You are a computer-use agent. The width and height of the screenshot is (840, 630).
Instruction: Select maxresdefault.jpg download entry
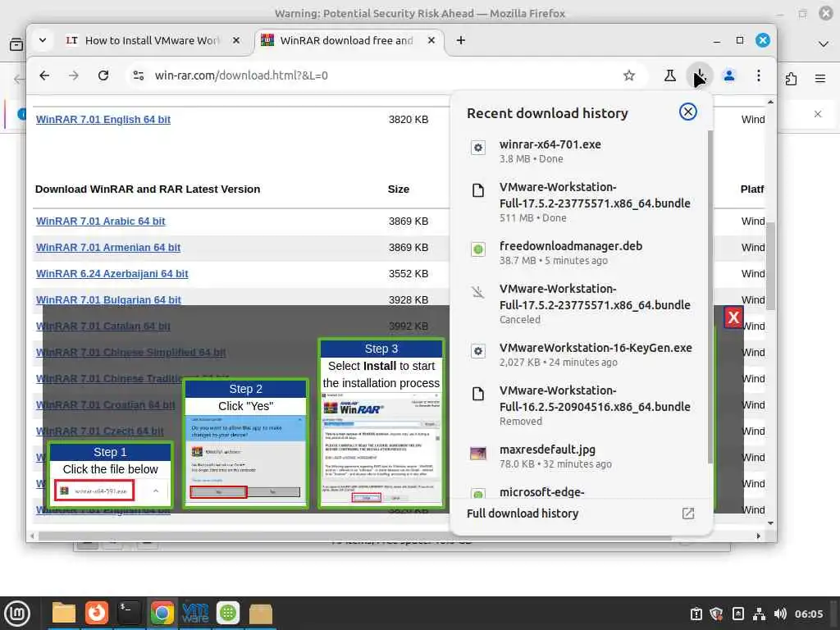coord(582,456)
